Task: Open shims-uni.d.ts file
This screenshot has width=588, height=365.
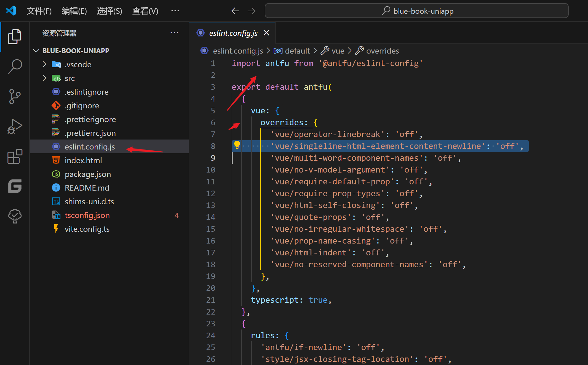Action: (109, 201)
